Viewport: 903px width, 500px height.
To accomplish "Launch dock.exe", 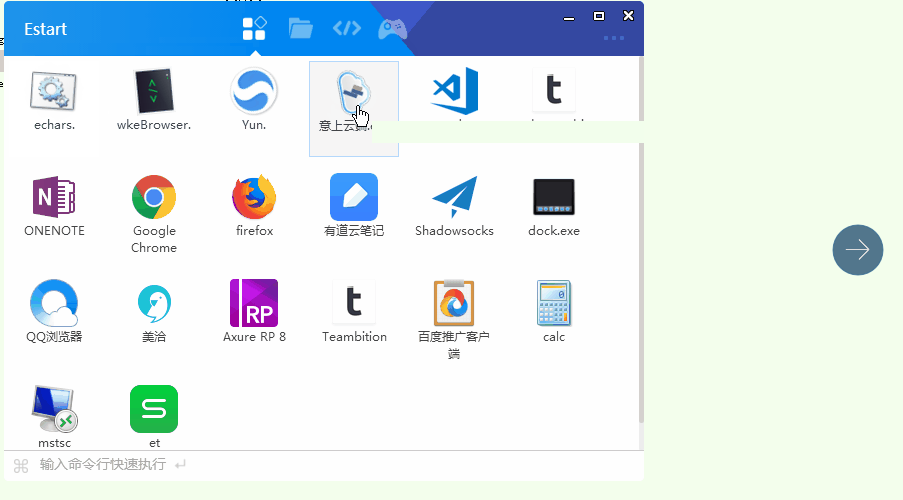I will pyautogui.click(x=553, y=197).
